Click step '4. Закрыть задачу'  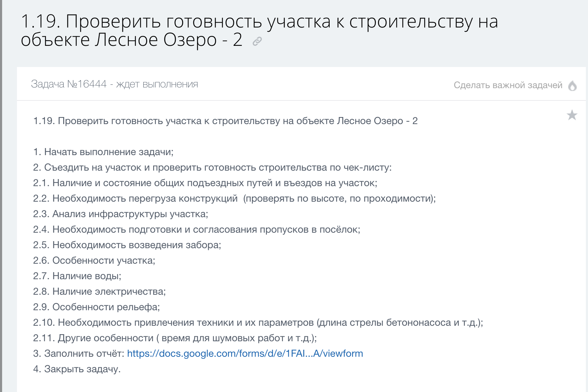click(77, 369)
